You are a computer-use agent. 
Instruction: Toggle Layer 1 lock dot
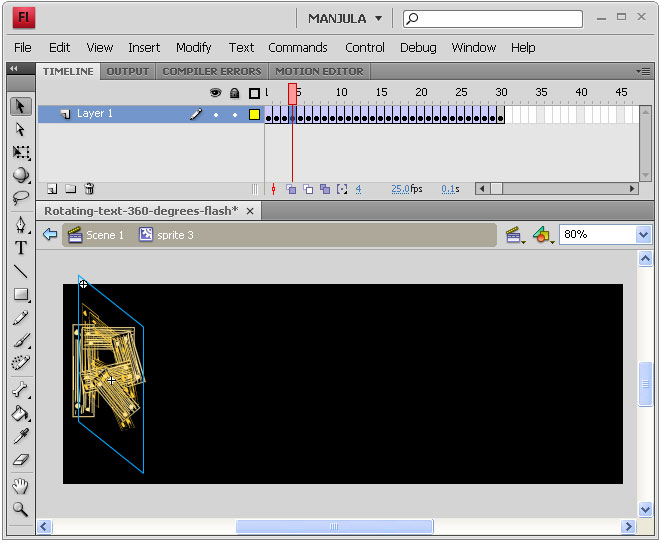point(235,115)
